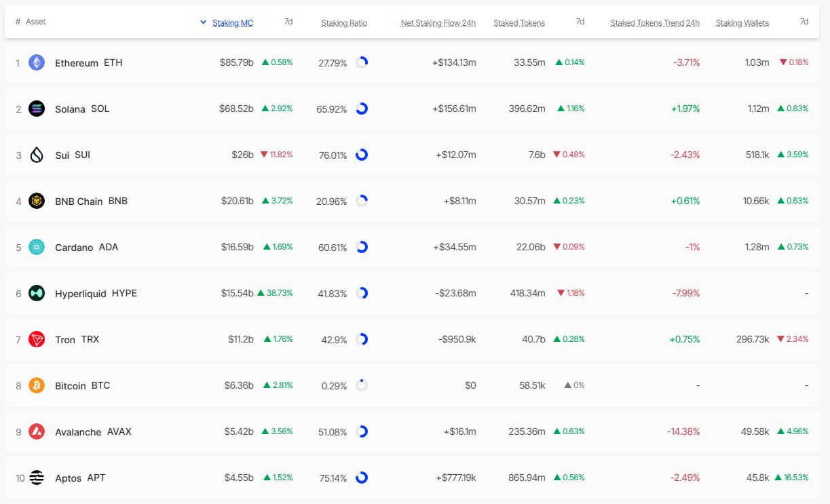Open the Cardano ADA asset name
This screenshot has height=504, width=830.
[87, 247]
